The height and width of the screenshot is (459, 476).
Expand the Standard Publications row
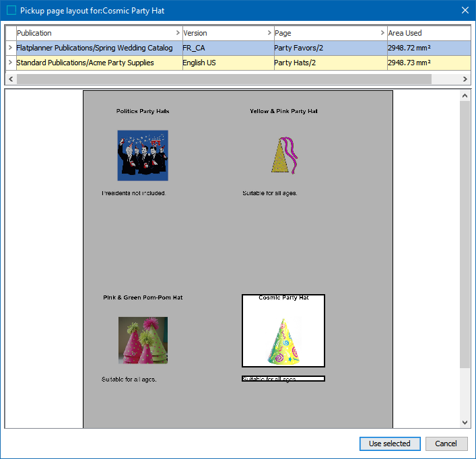[10, 63]
